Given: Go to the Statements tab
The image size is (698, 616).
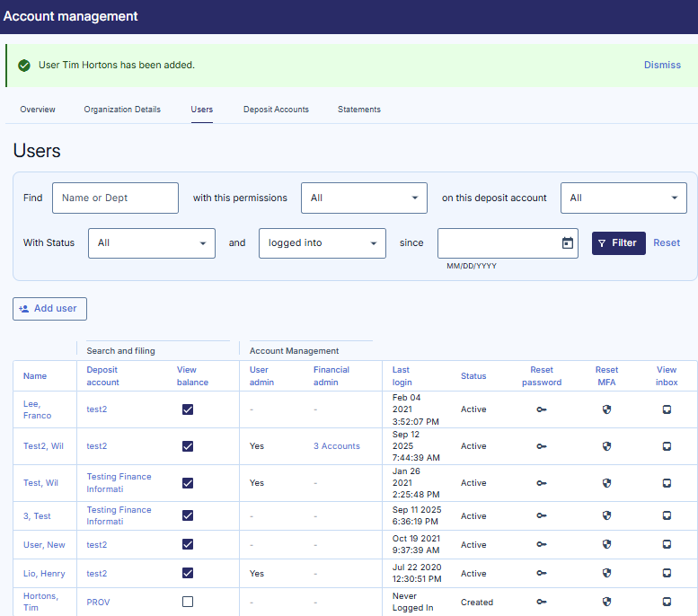Looking at the screenshot, I should pyautogui.click(x=358, y=110).
